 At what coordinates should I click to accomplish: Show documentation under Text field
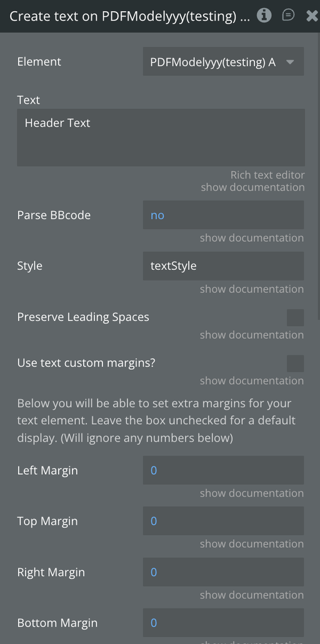[252, 187]
